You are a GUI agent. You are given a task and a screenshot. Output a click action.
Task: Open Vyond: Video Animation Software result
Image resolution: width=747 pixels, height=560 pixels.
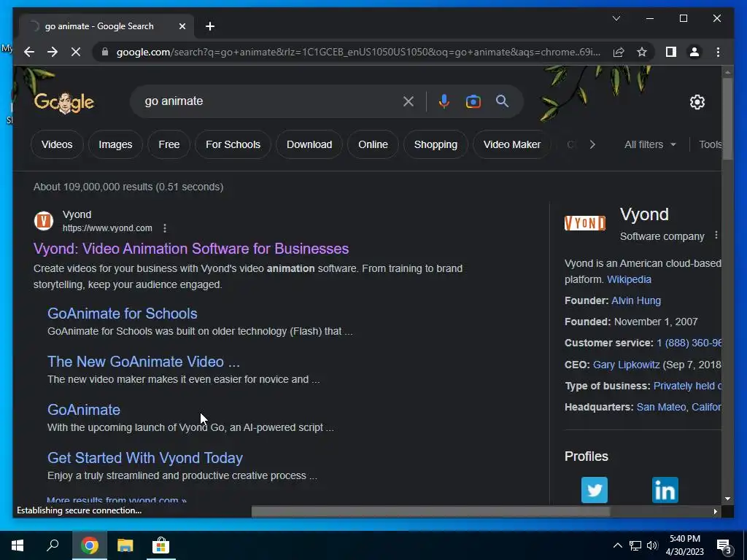pyautogui.click(x=191, y=249)
